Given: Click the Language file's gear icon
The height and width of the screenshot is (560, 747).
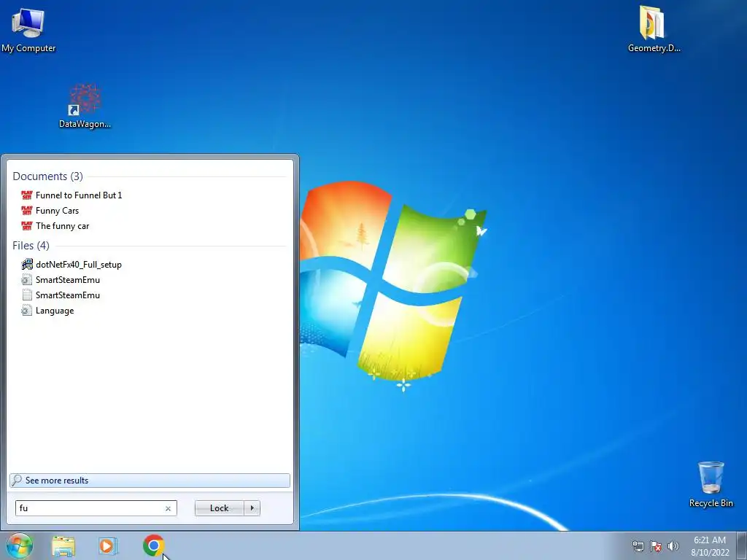Looking at the screenshot, I should click(27, 311).
